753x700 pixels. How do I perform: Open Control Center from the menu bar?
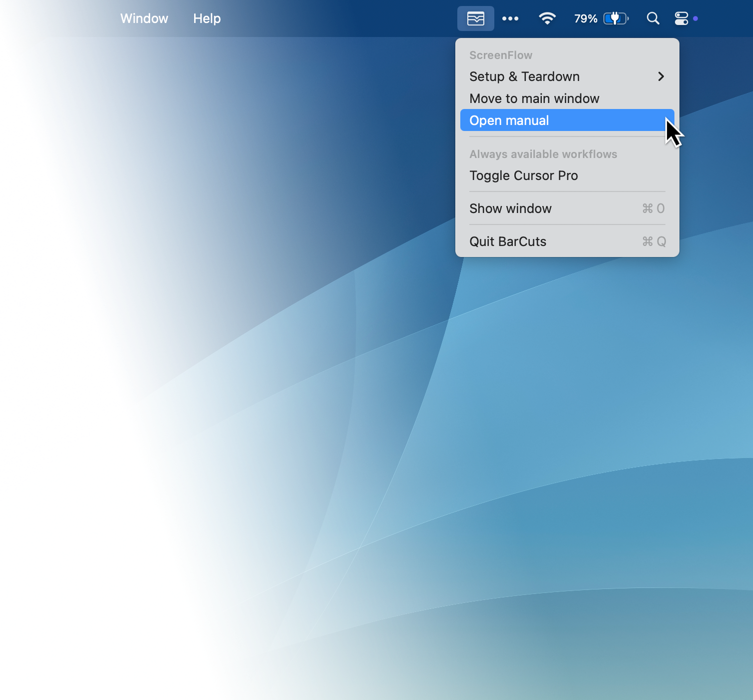681,18
